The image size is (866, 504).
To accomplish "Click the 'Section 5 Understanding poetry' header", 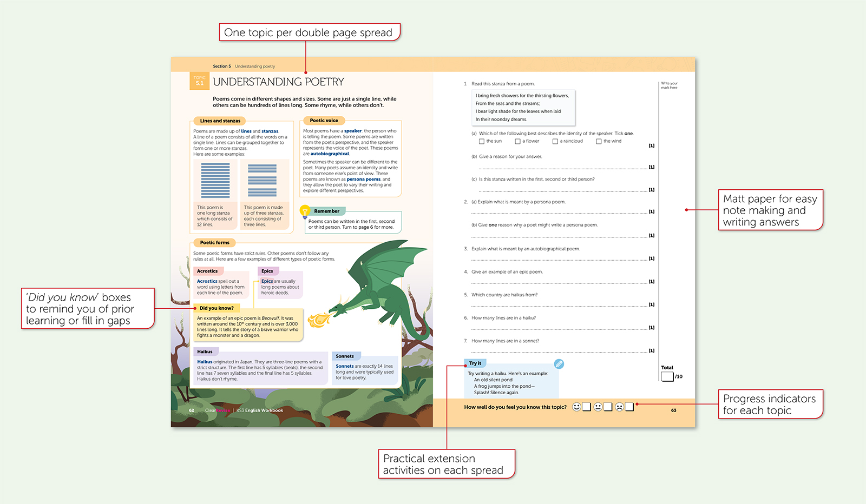I will [244, 66].
